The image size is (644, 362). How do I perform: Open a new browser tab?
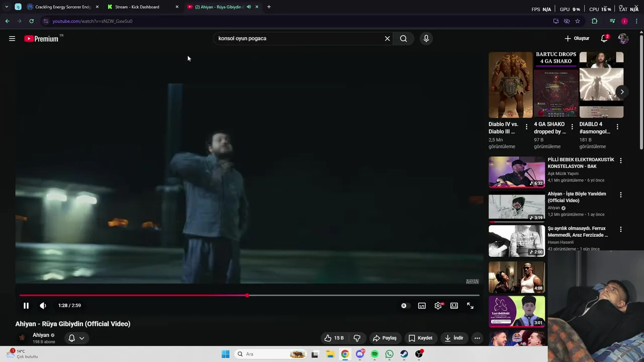pyautogui.click(x=269, y=7)
